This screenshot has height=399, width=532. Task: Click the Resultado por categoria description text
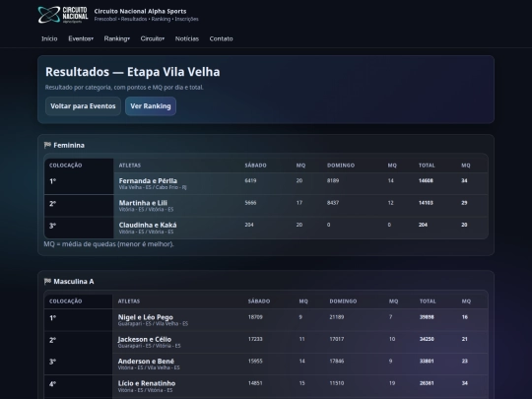[124, 88]
